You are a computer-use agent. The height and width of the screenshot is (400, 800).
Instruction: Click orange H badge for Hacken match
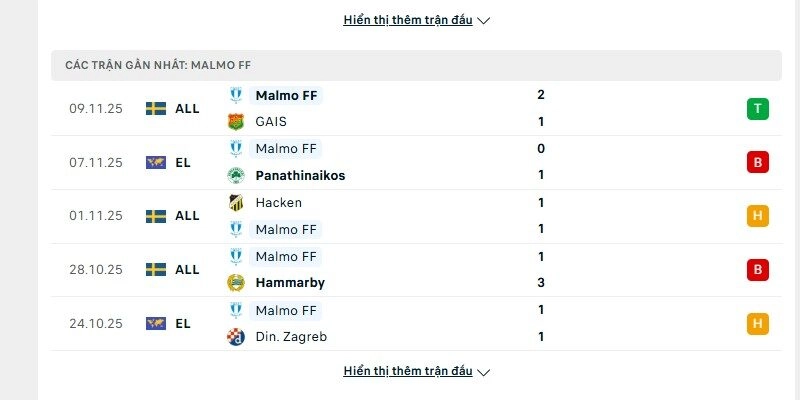pos(757,216)
